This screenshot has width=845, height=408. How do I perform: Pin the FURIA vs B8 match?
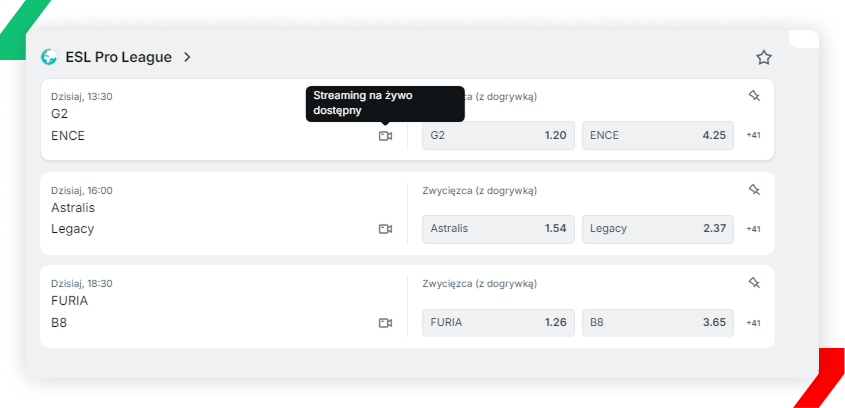754,283
